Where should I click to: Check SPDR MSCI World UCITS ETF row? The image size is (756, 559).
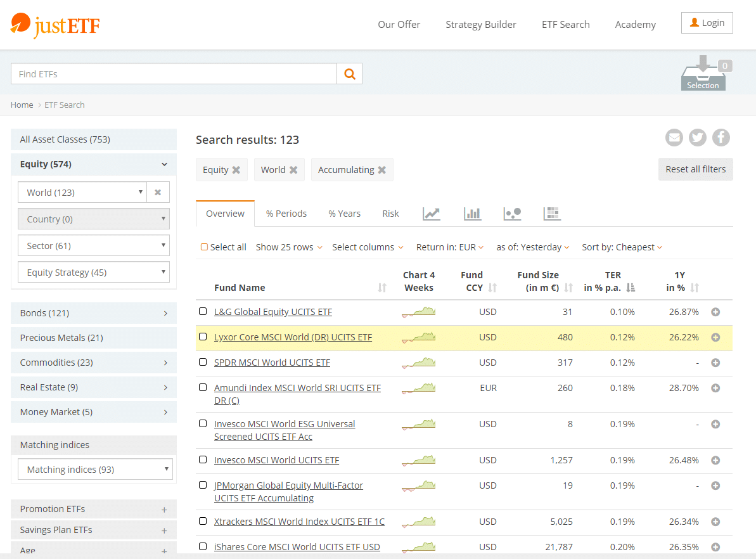[x=203, y=363]
